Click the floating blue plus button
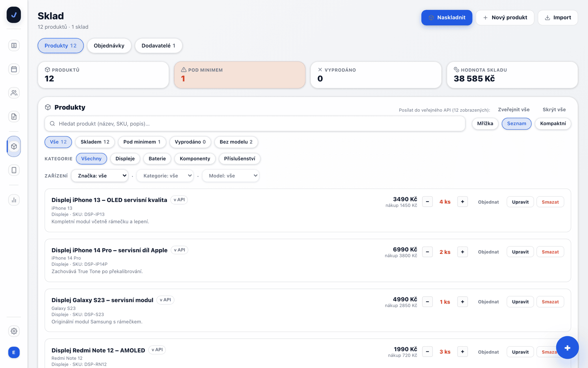Image resolution: width=588 pixels, height=368 pixels. click(x=567, y=348)
